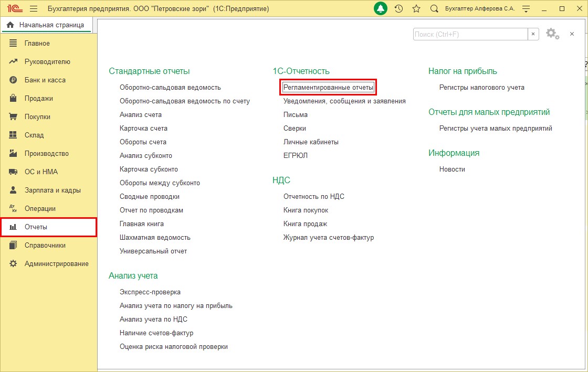Open Универсальный отчет
The width and height of the screenshot is (588, 372).
click(153, 251)
